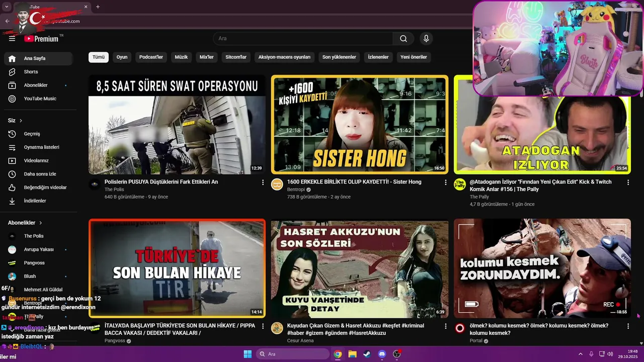Click Bentropi channel avatar under Sister Hong video
Screen dimensions: 644x362
point(277,184)
